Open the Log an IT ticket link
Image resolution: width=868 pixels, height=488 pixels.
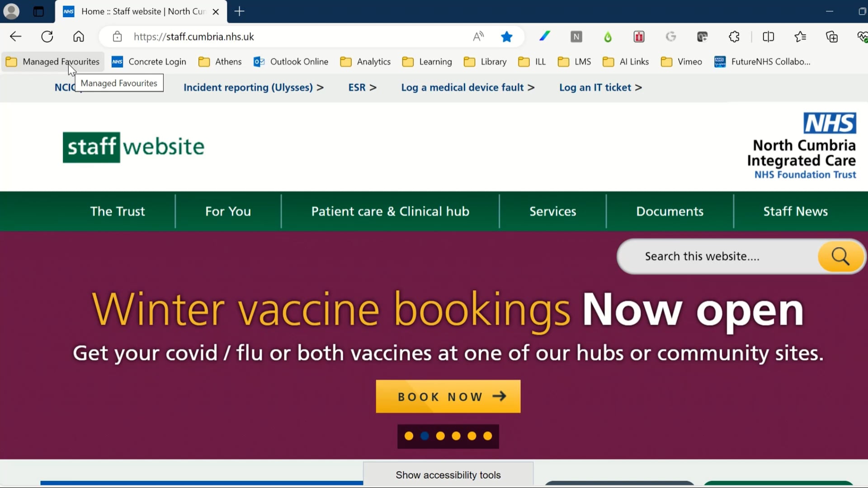pyautogui.click(x=600, y=87)
